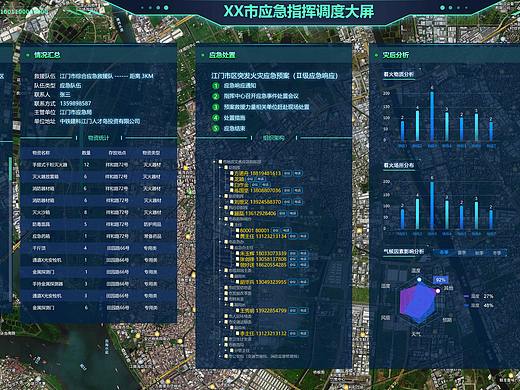Check the box for contact 13612926406

[232, 213]
